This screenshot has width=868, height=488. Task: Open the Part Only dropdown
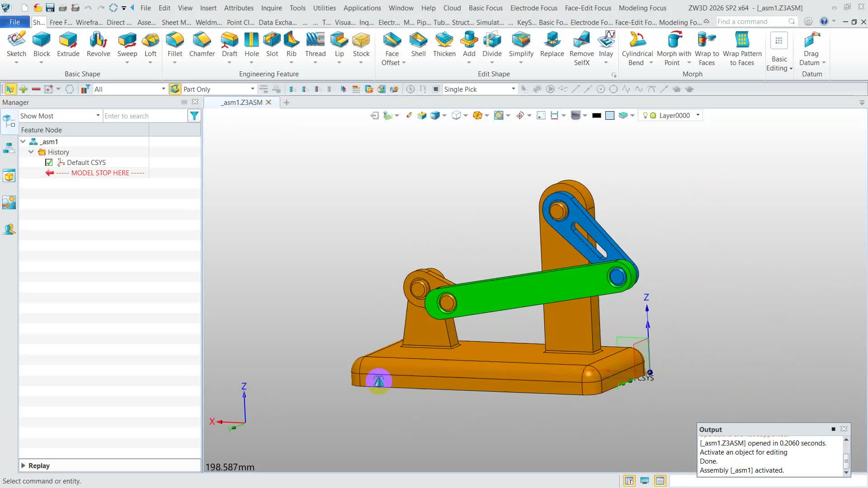[x=219, y=89]
